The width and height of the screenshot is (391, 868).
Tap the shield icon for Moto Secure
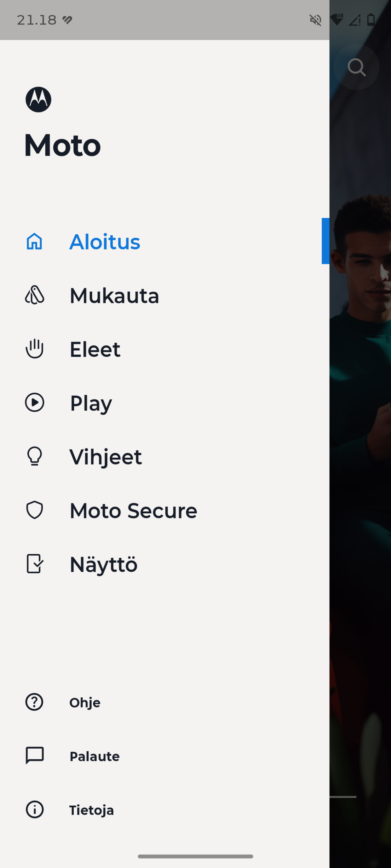[x=35, y=510]
